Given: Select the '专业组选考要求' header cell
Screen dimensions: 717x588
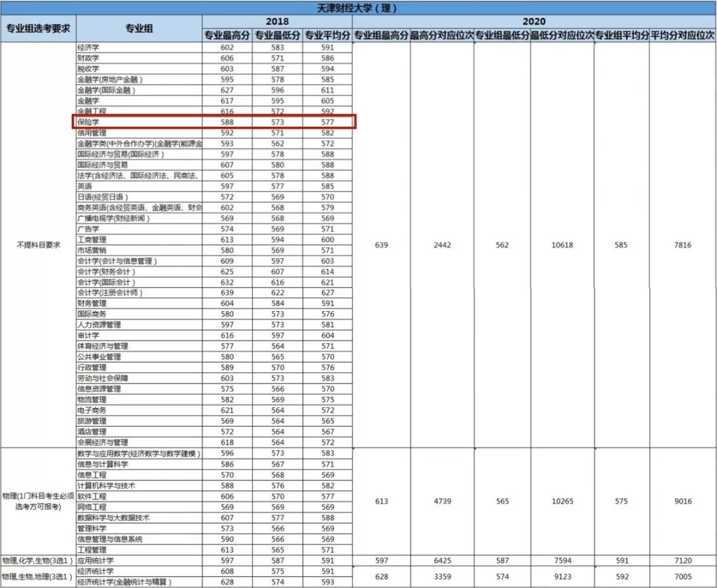Looking at the screenshot, I should 39,29.
